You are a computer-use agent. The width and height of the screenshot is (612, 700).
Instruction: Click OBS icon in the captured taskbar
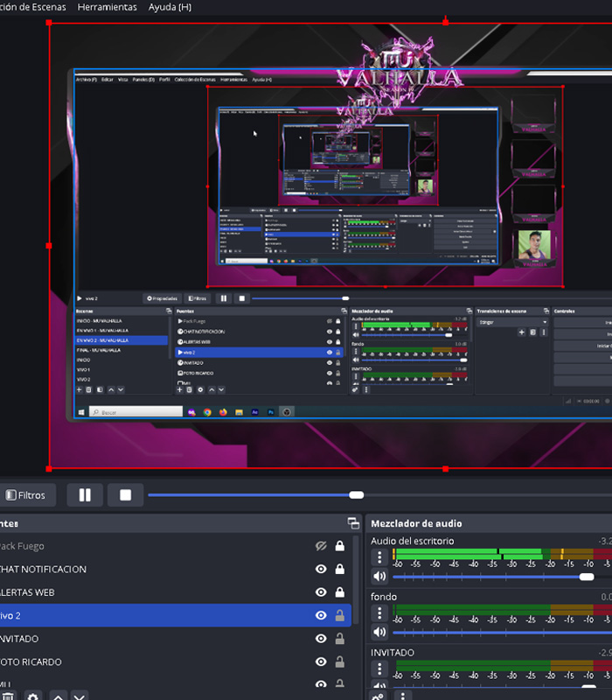287,412
